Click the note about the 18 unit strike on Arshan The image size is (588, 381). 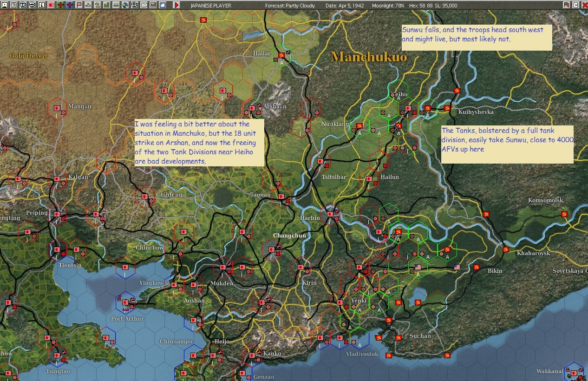tap(199, 143)
